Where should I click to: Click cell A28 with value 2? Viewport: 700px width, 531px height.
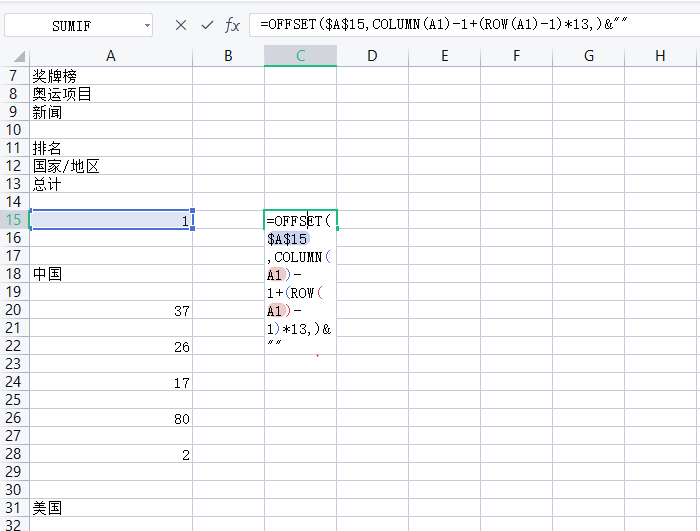[111, 454]
